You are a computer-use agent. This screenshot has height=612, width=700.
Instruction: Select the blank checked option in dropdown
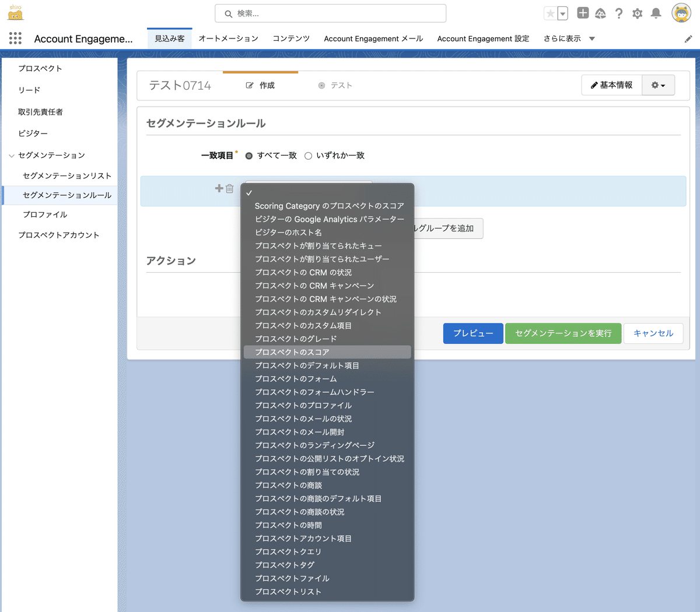327,193
